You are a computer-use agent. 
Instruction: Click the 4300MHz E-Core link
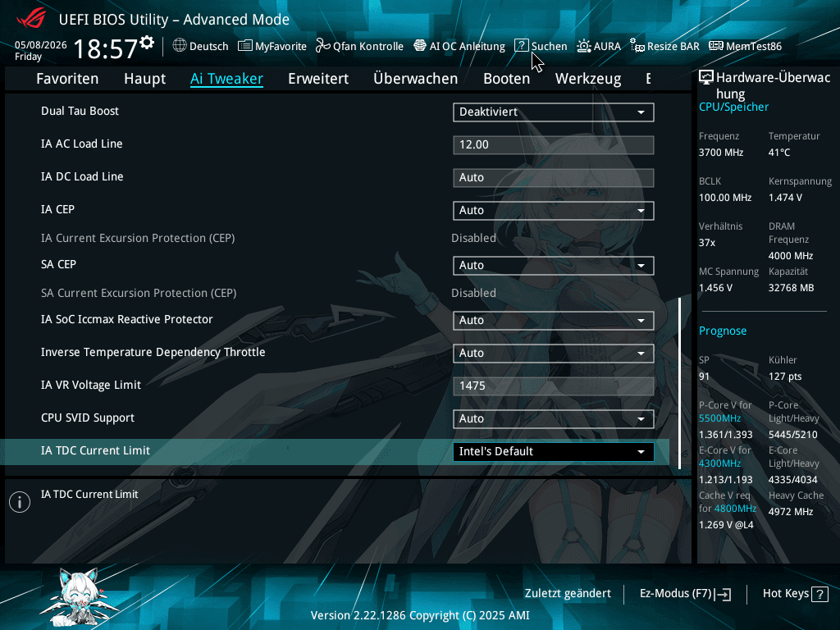(x=719, y=463)
